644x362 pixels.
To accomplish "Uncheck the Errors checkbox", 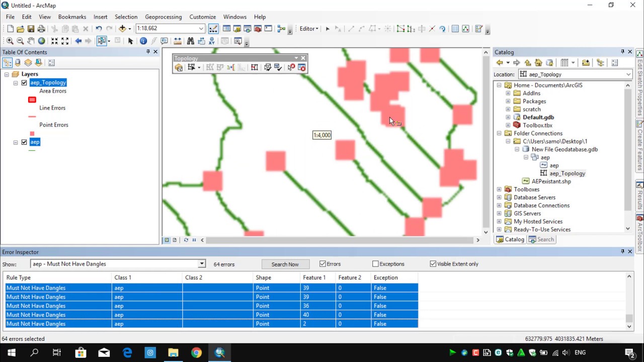I will [x=323, y=264].
